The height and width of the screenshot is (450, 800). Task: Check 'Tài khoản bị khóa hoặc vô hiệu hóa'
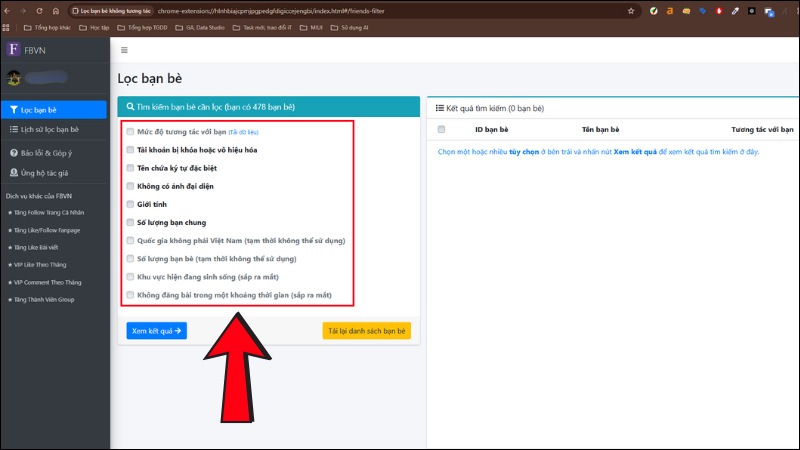130,150
